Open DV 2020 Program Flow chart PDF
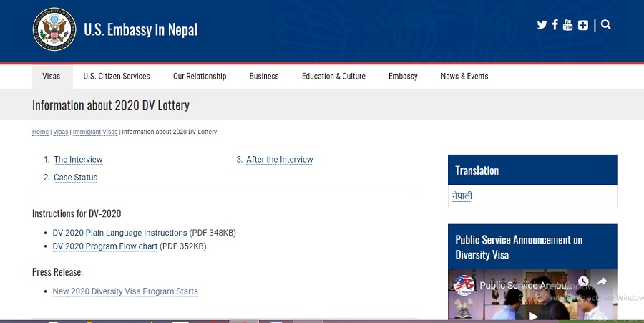 click(x=105, y=246)
